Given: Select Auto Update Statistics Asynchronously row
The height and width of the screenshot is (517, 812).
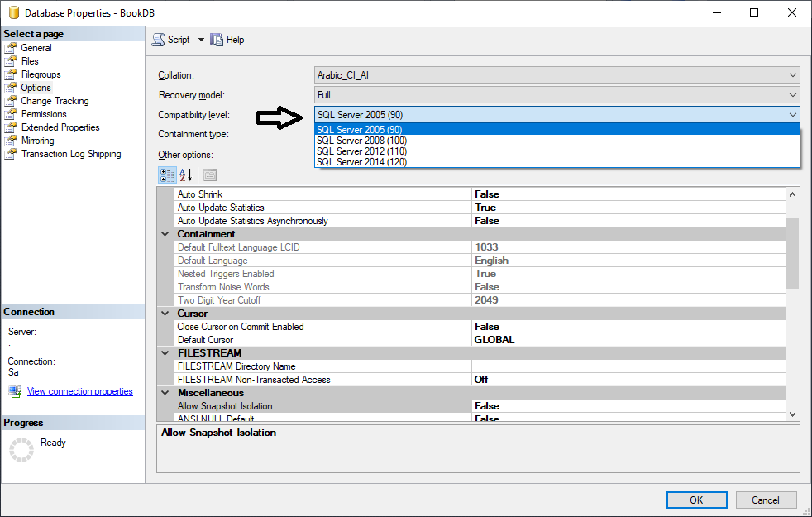Looking at the screenshot, I should pos(480,221).
